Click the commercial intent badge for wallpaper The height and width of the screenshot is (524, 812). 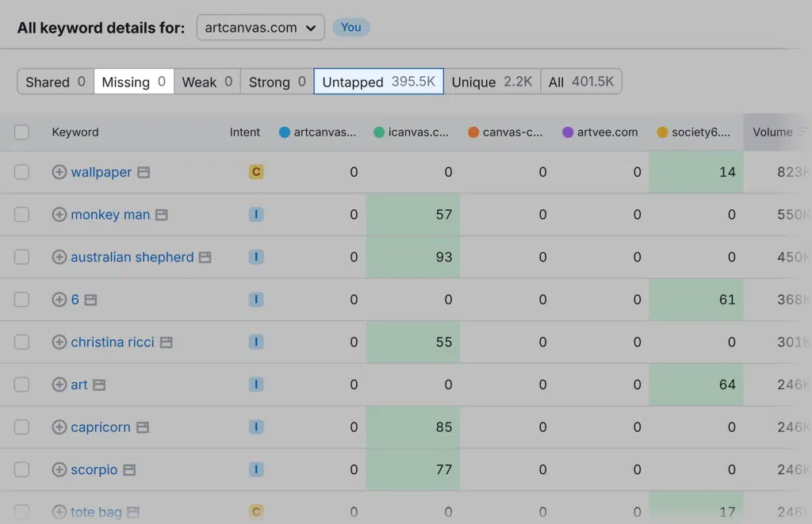(x=255, y=172)
